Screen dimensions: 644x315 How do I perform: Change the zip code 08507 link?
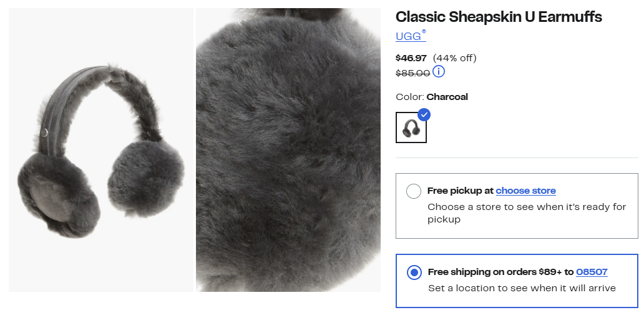pyautogui.click(x=592, y=272)
